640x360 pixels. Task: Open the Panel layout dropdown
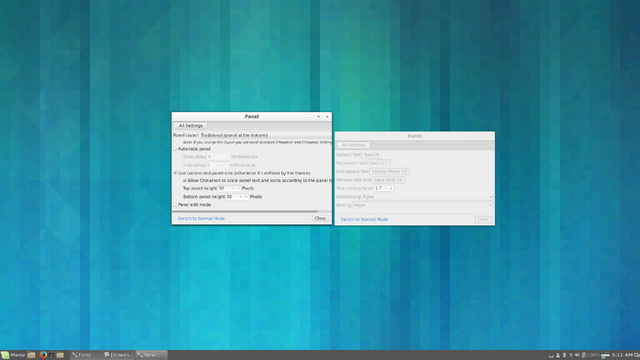pos(265,135)
